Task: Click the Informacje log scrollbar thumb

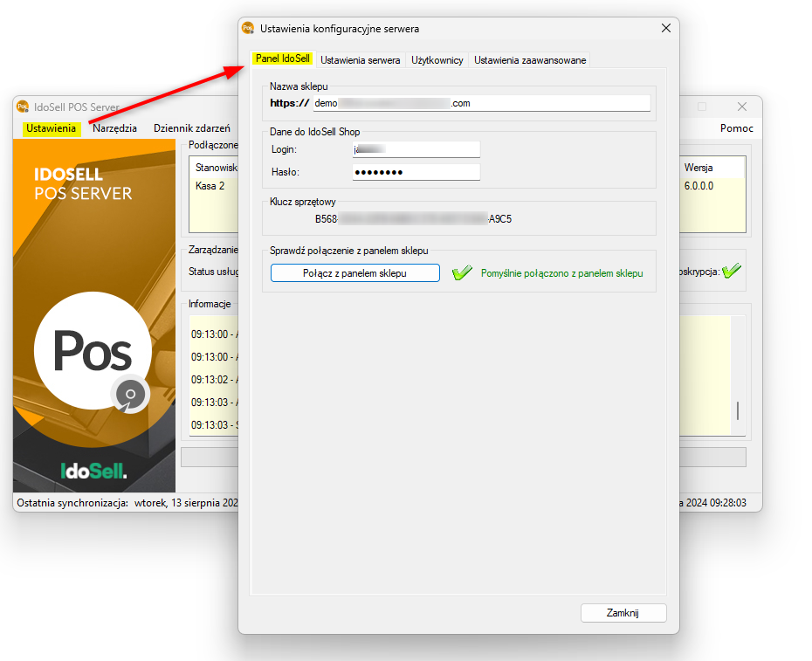Action: (x=738, y=410)
